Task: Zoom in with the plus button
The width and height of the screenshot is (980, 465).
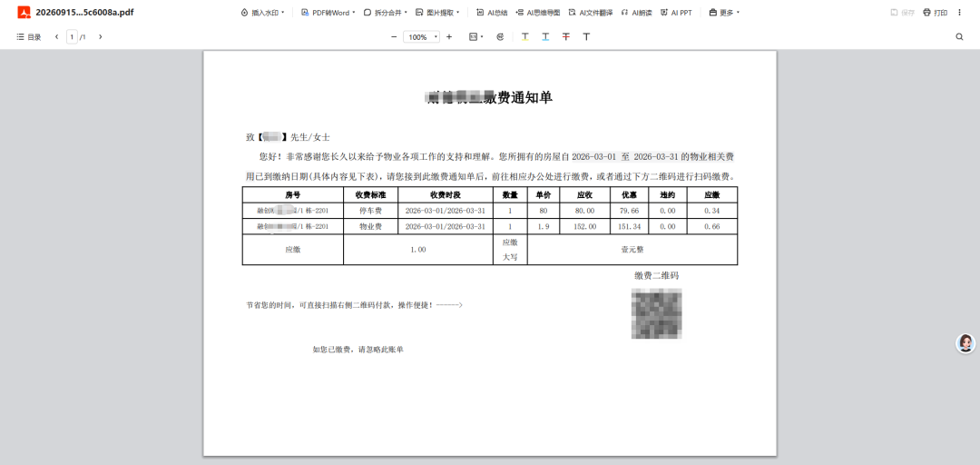Action: (x=449, y=37)
